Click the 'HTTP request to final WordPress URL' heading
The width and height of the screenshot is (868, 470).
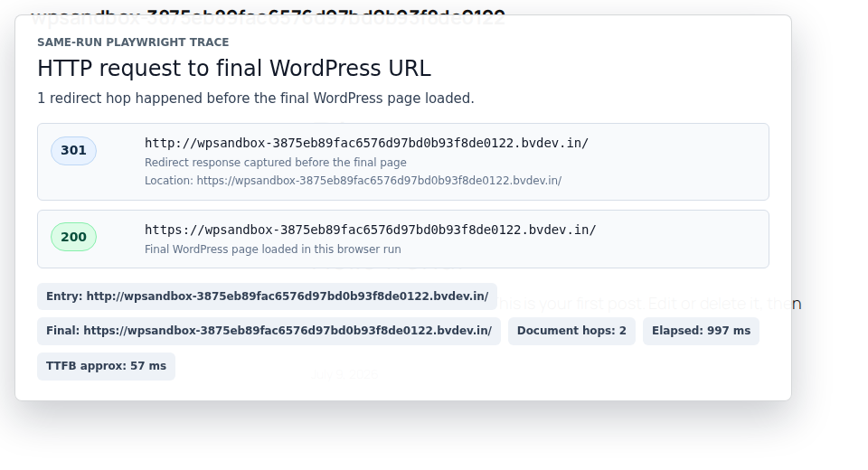[234, 69]
